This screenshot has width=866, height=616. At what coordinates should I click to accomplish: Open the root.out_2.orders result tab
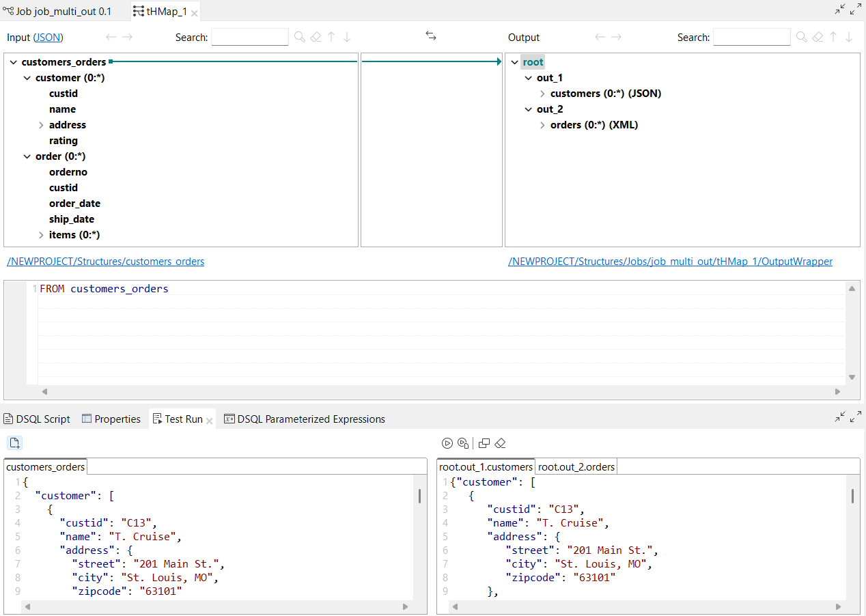576,466
